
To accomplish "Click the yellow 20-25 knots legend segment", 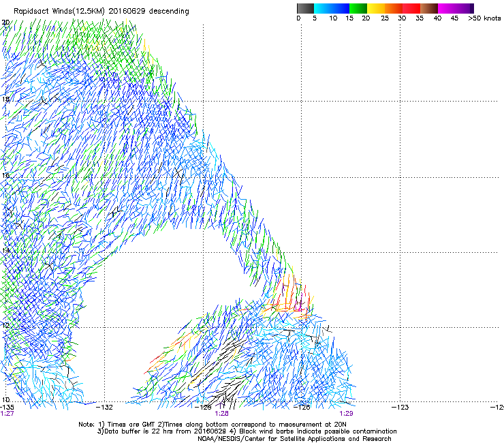I will point(376,8).
